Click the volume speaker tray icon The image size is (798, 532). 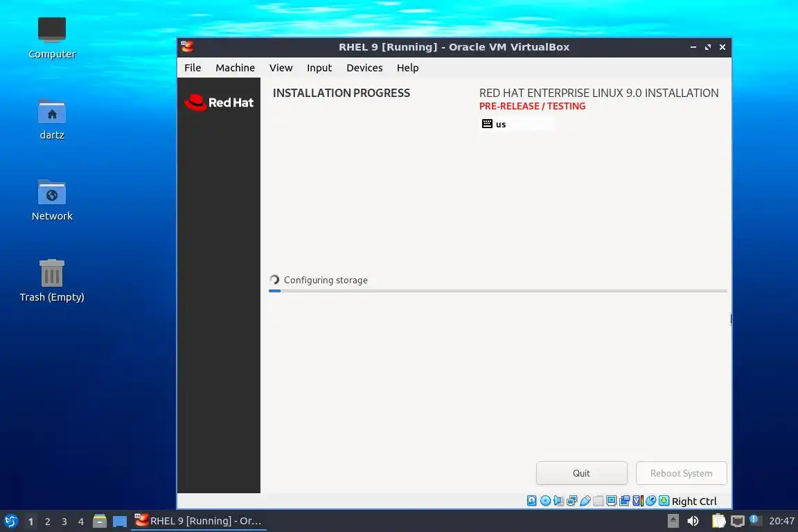[x=693, y=521]
